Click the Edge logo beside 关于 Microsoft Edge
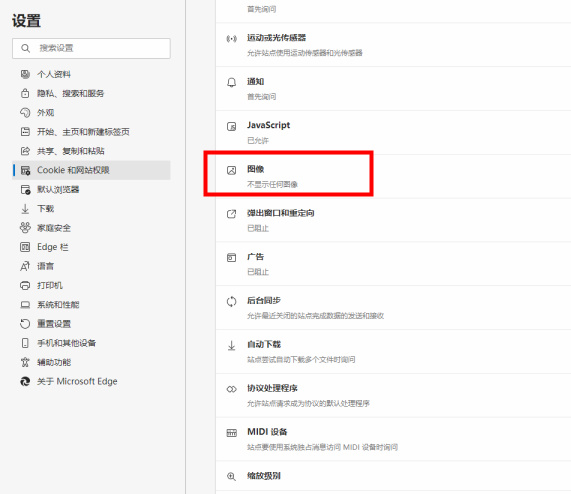 pyautogui.click(x=25, y=382)
